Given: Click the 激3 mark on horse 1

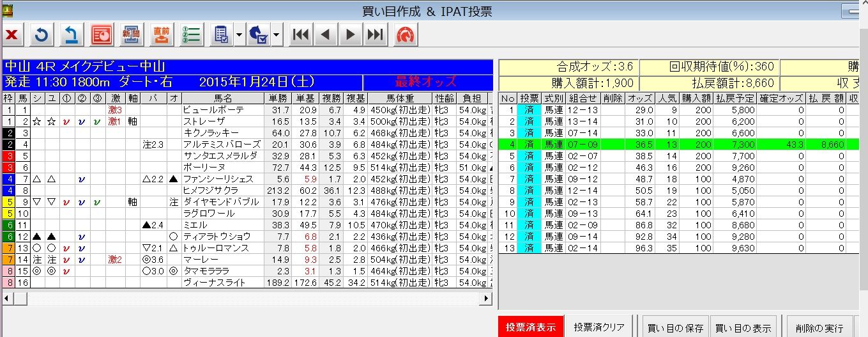Looking at the screenshot, I should tap(115, 110).
